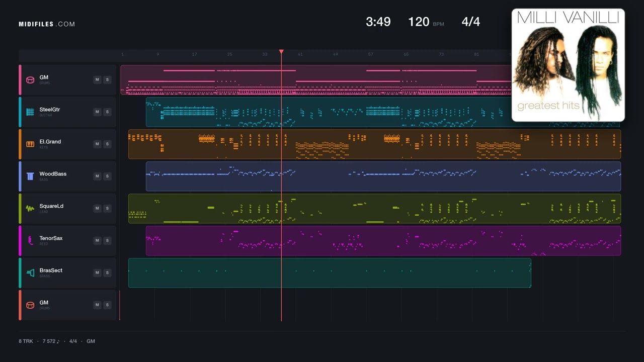
Task: Select the orange El.Grand clip in the timeline
Action: tap(374, 144)
